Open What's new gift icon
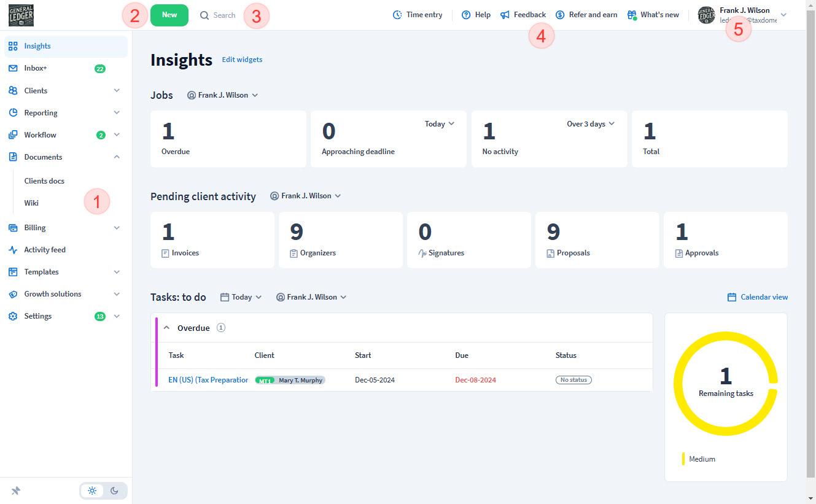The image size is (816, 504). [632, 15]
